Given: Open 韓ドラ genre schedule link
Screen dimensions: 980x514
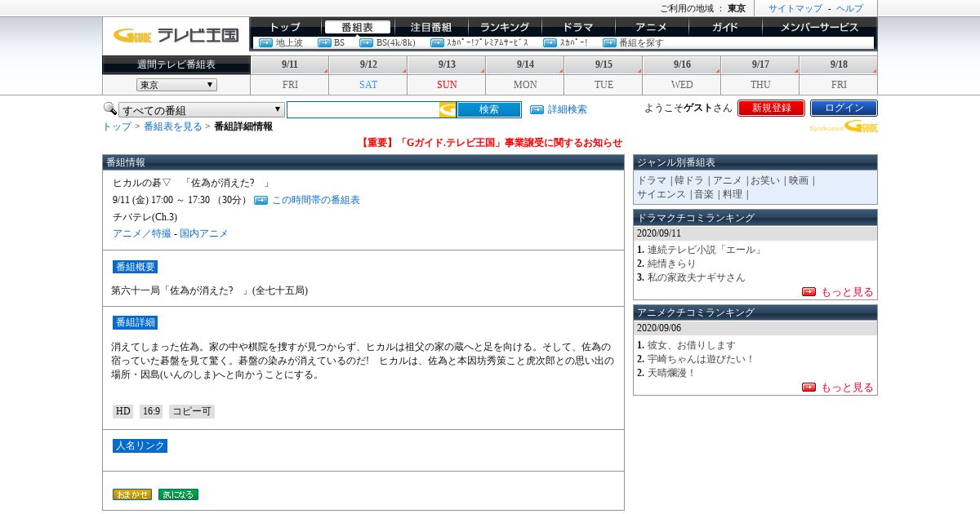Looking at the screenshot, I should (x=688, y=180).
